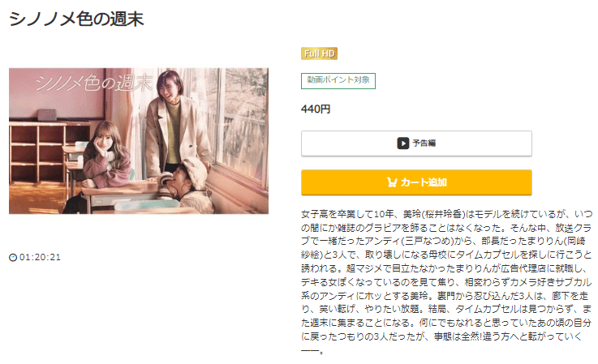Click the shopping cart icon on カート追加
The height and width of the screenshot is (364, 598).
(392, 182)
